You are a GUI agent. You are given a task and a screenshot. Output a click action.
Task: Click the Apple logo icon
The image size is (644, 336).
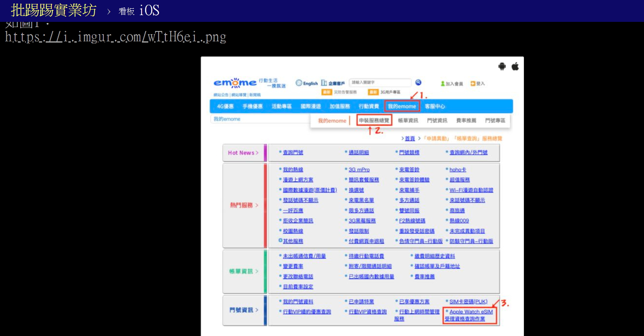tap(515, 66)
